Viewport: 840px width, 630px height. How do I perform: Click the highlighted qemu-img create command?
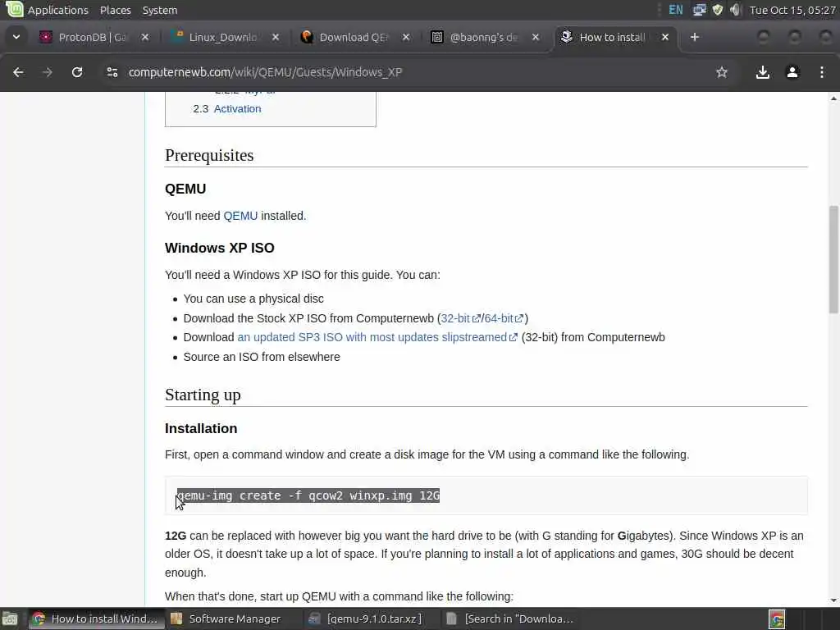click(308, 495)
